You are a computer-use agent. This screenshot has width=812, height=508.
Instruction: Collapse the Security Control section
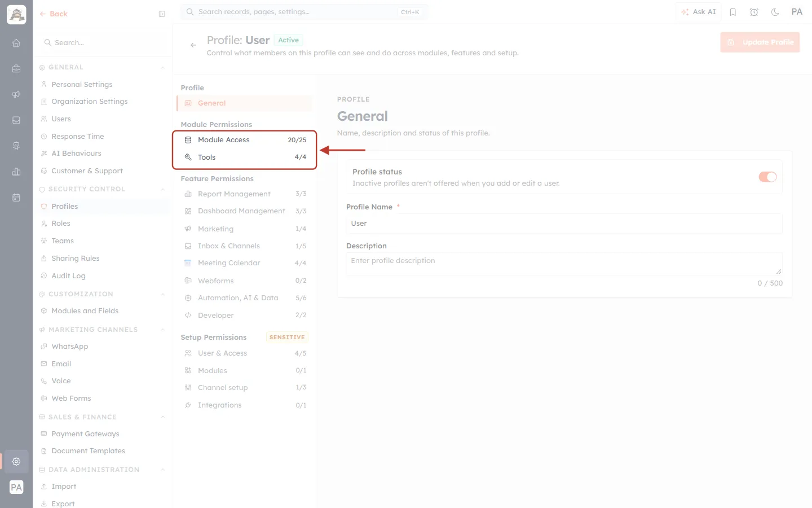[162, 190]
